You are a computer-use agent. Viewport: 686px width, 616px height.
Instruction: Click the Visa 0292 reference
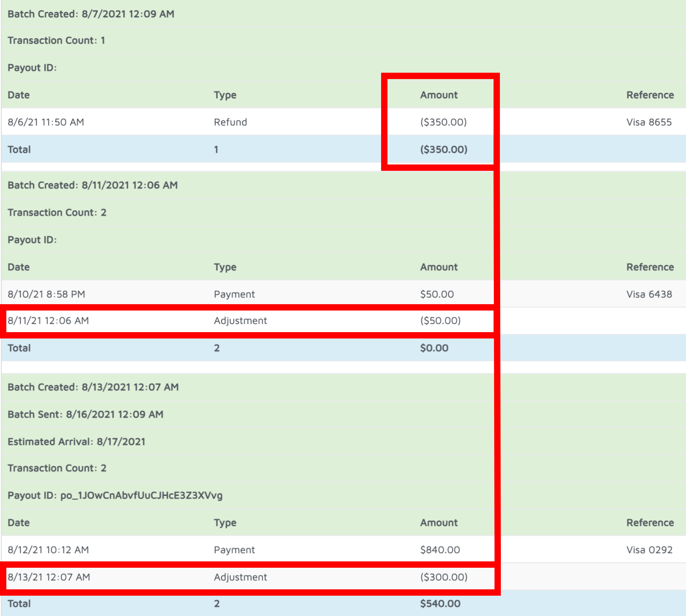pos(649,550)
